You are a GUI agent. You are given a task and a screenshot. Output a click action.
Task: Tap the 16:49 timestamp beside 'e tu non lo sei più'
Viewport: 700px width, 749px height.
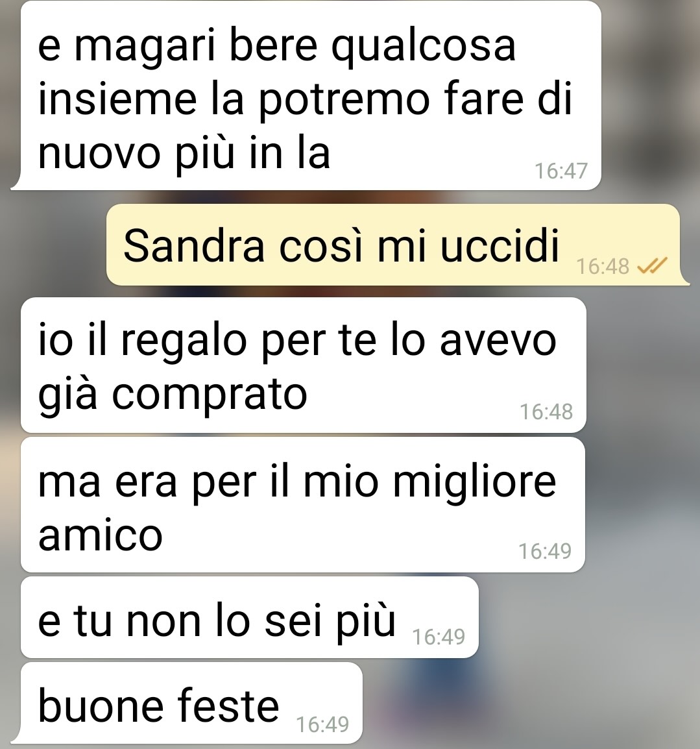click(439, 637)
